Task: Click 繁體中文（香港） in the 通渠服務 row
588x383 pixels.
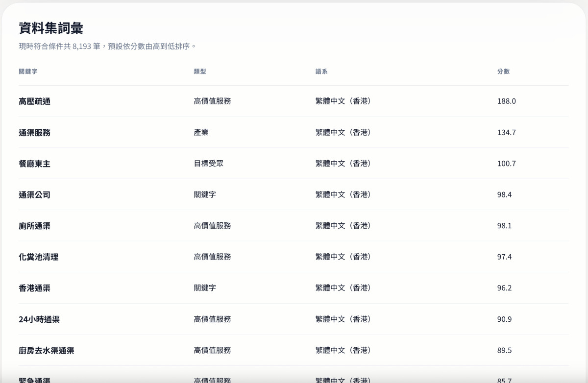Action: (x=343, y=133)
